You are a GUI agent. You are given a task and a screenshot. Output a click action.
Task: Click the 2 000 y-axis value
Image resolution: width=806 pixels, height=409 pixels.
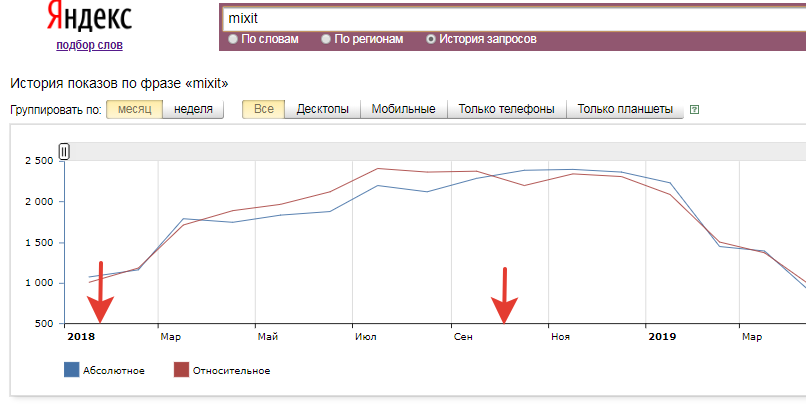click(40, 201)
